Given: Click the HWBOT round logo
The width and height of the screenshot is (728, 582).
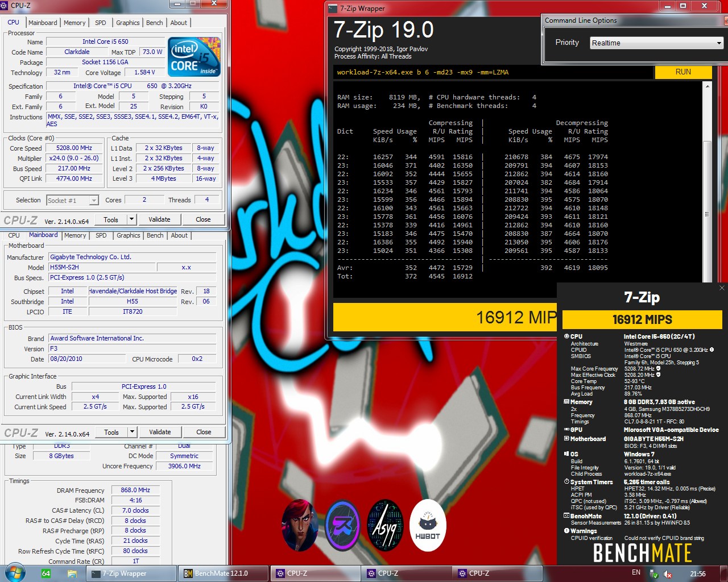Looking at the screenshot, I should point(428,526).
